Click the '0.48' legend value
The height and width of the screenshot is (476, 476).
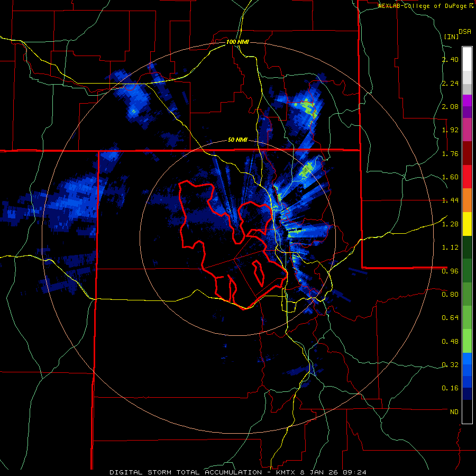pos(450,342)
